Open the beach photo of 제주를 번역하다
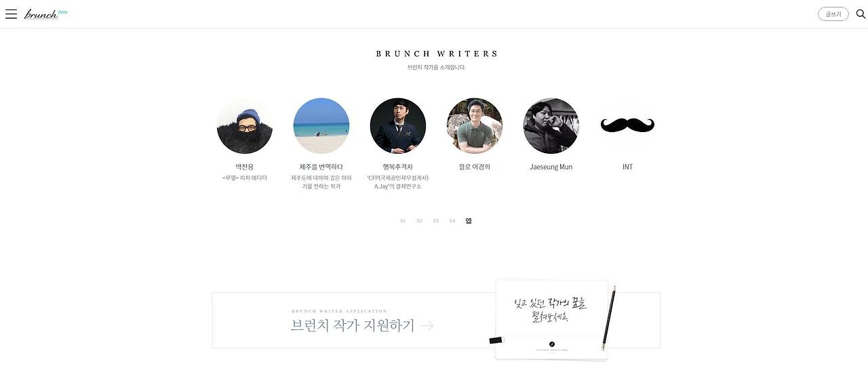The image size is (868, 374). [x=321, y=126]
